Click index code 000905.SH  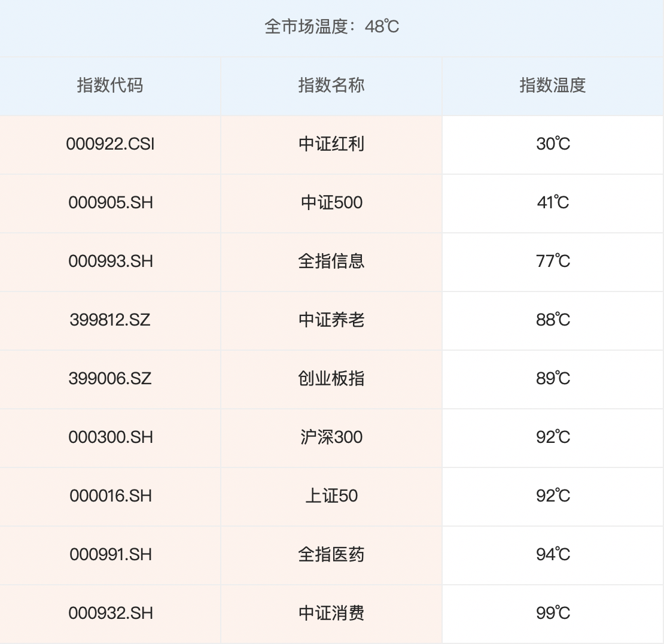point(110,203)
